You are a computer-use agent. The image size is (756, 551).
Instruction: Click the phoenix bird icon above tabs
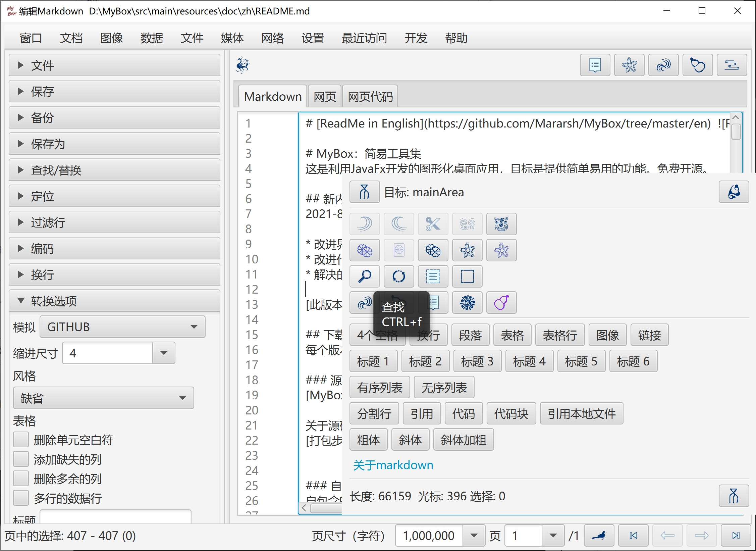tap(243, 65)
